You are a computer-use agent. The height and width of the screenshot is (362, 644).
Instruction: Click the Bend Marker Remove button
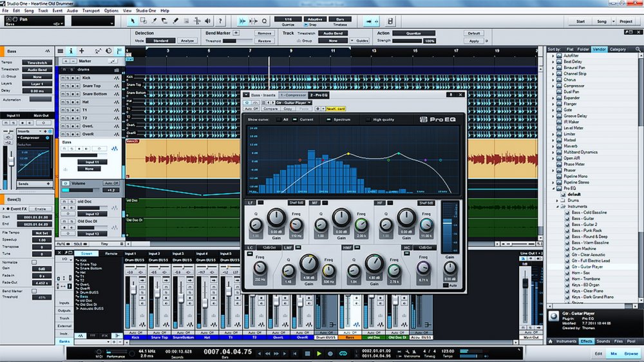pyautogui.click(x=264, y=33)
